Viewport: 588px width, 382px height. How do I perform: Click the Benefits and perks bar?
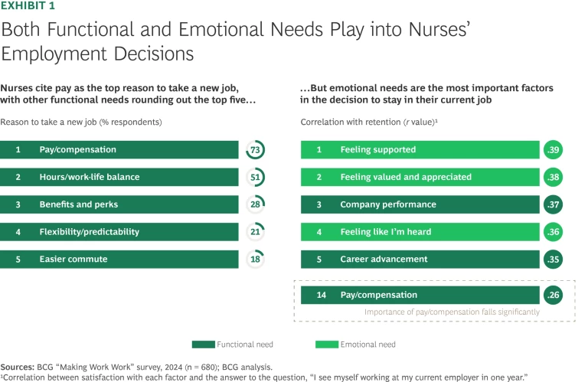tap(119, 204)
